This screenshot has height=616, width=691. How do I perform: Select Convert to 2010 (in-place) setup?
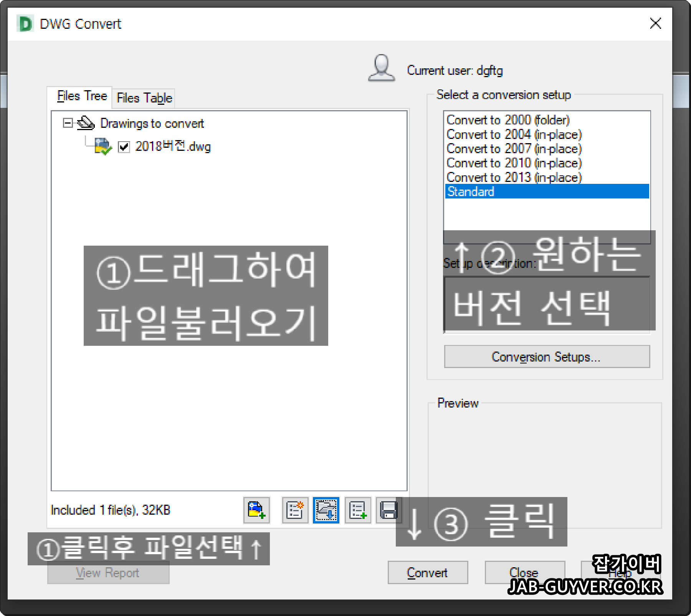point(547,163)
